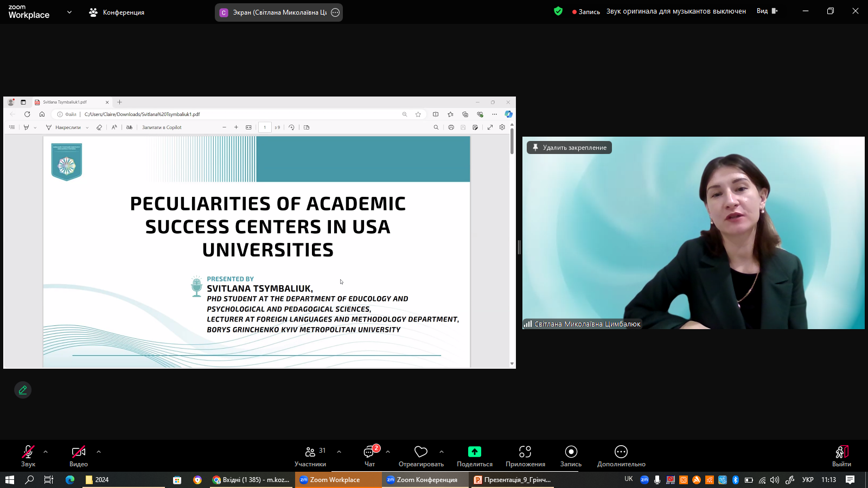Switch to the Conference tab

coord(117,12)
